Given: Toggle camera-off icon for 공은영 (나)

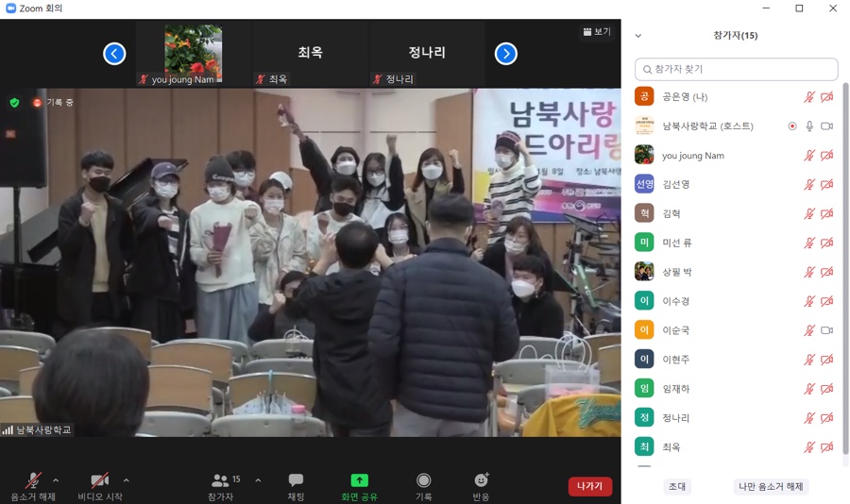Looking at the screenshot, I should pos(826,97).
